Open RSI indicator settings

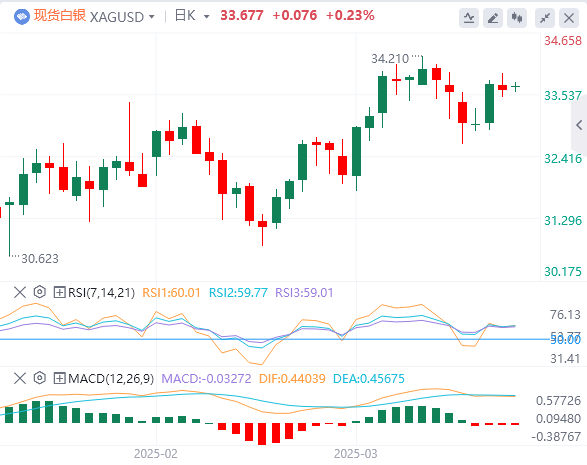click(40, 292)
